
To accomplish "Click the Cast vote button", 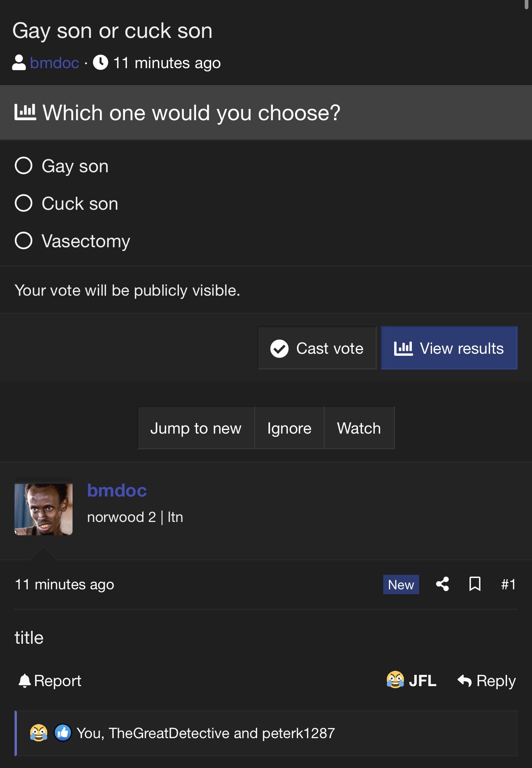I will tap(317, 348).
